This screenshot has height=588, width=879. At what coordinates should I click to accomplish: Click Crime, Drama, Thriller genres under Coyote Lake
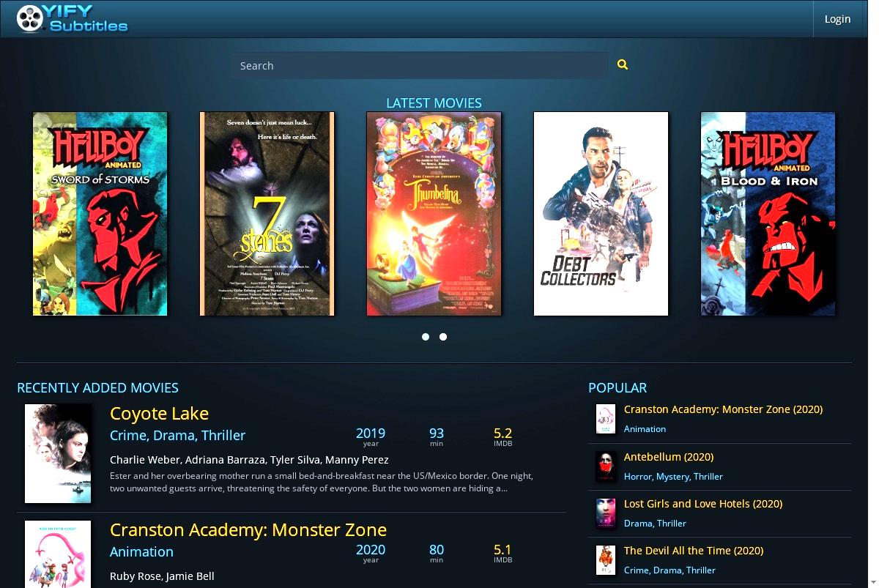pyautogui.click(x=178, y=436)
